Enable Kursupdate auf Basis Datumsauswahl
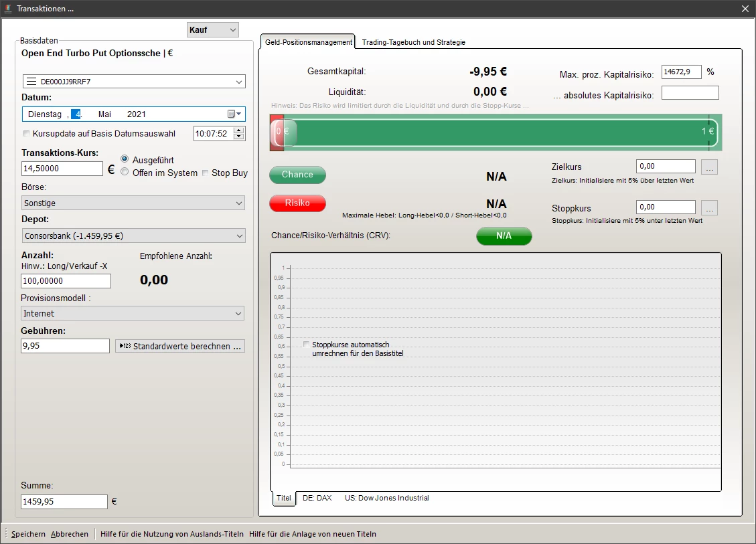This screenshot has height=544, width=756. click(x=27, y=134)
